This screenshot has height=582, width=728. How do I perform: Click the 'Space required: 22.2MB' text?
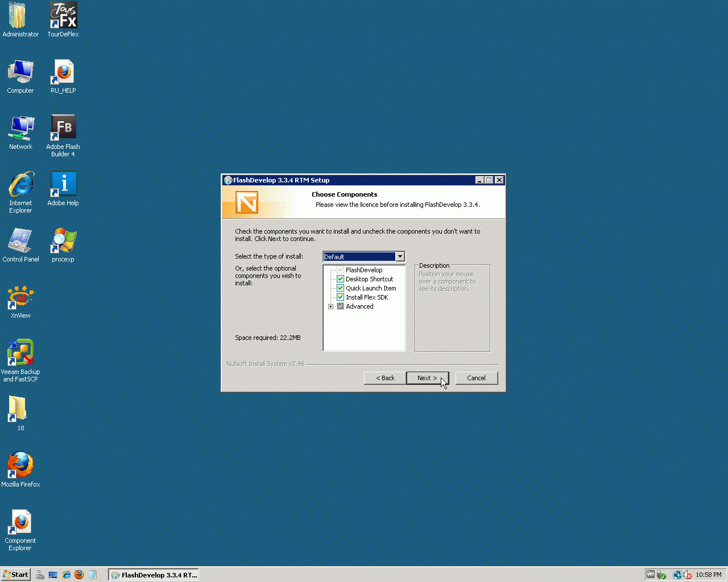click(268, 338)
